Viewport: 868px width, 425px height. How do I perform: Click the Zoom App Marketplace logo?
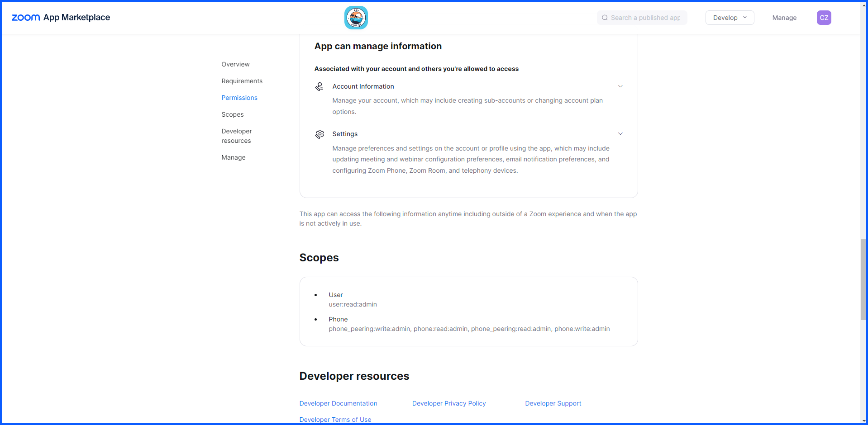tap(61, 18)
